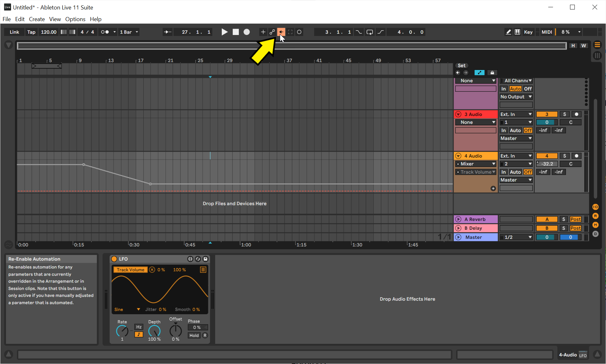Open the Create menu
This screenshot has width=606, height=364.
(37, 19)
